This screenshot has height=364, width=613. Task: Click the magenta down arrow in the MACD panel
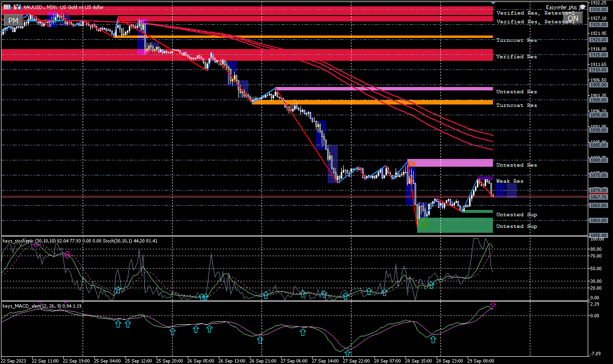coord(493,305)
